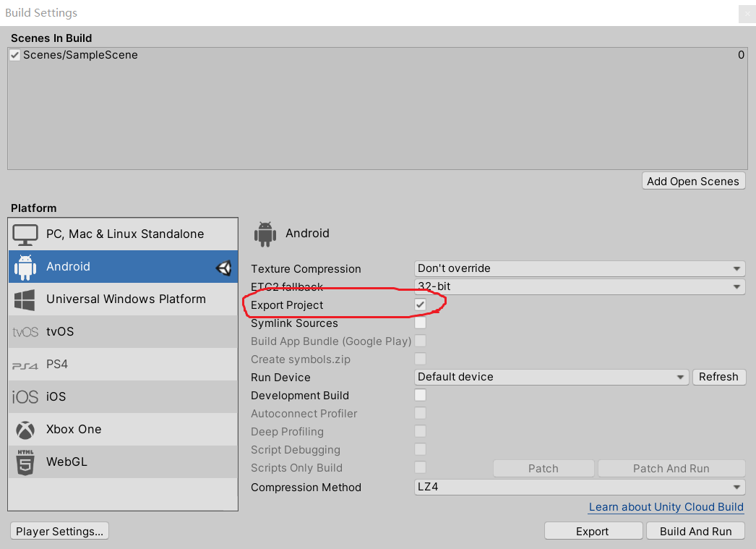Select PC, Mac & Linux Standalone platform
The width and height of the screenshot is (756, 549).
(x=123, y=234)
